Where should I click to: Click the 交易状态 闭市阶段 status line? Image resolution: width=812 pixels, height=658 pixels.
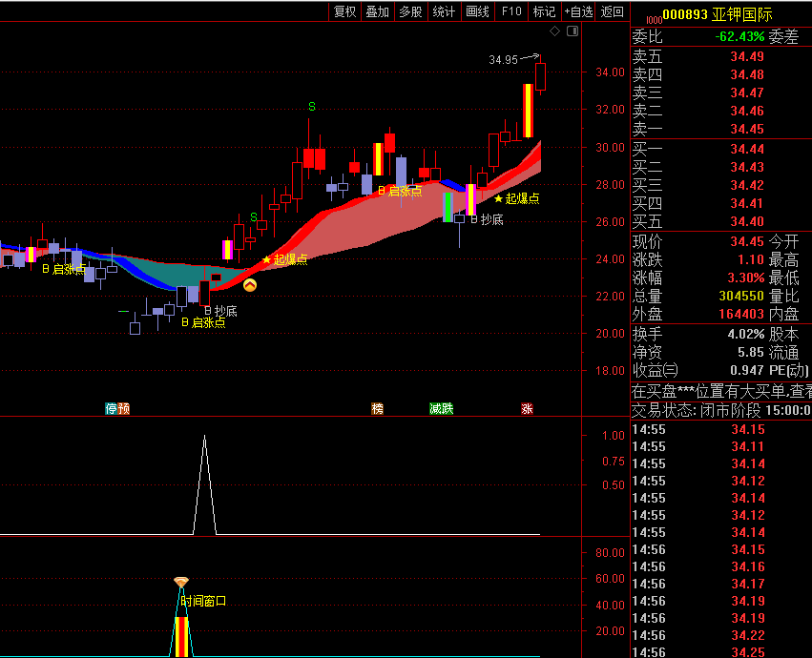pos(720,411)
